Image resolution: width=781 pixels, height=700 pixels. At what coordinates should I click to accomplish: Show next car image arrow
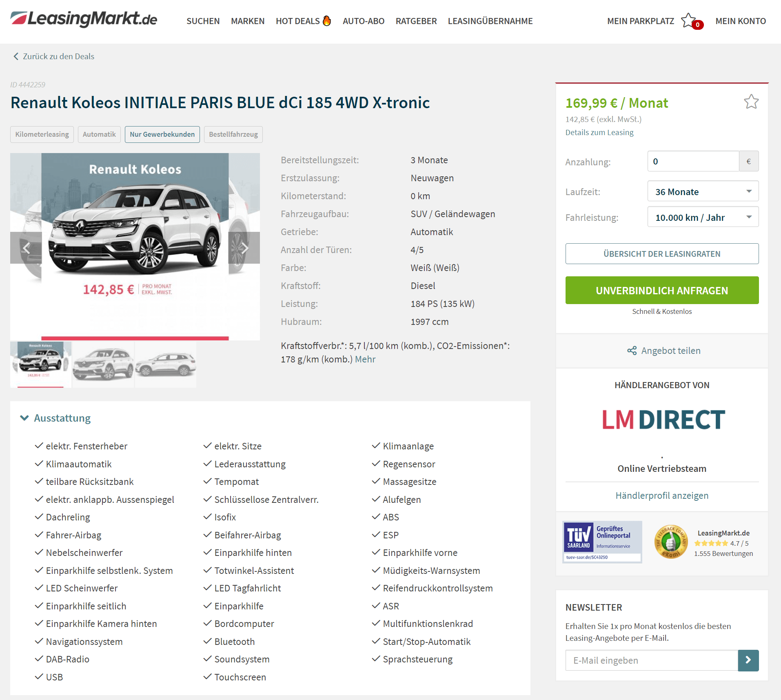tap(244, 248)
